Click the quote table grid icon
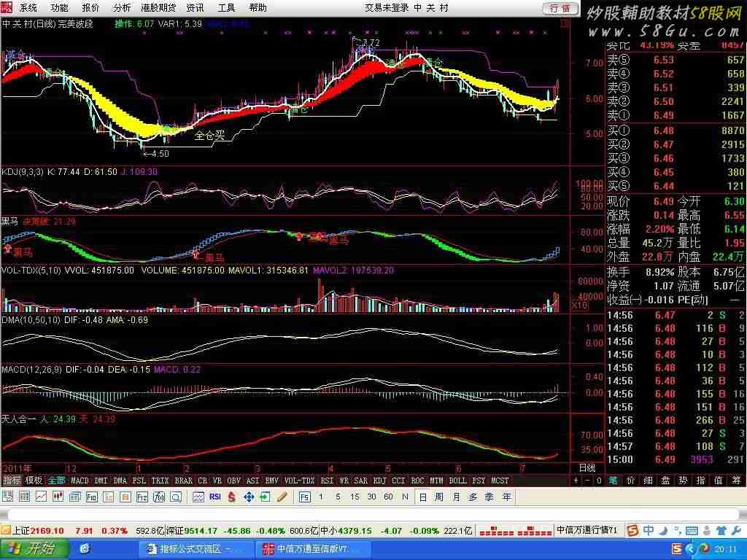747x560 pixels. coord(24,497)
